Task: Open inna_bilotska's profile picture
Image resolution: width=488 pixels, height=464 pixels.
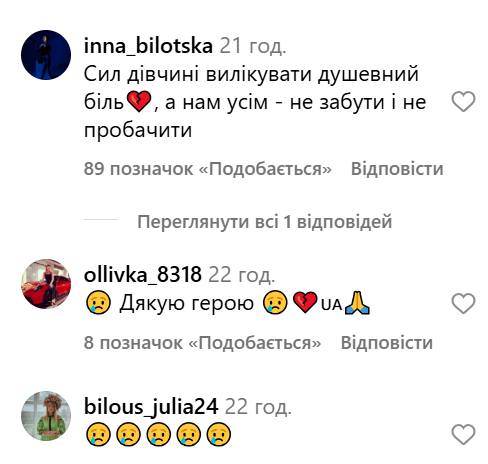Action: pos(46,55)
